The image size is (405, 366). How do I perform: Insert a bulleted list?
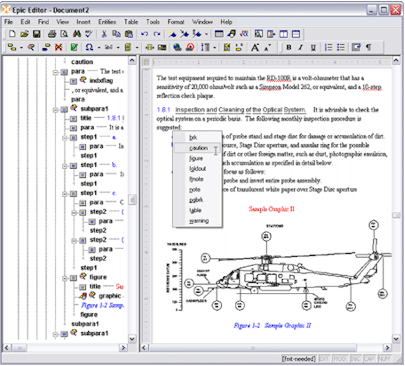point(341,47)
